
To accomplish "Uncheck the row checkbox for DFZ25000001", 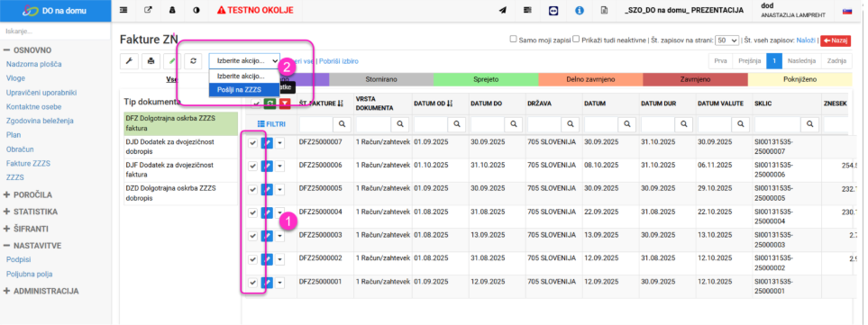I will [x=253, y=283].
